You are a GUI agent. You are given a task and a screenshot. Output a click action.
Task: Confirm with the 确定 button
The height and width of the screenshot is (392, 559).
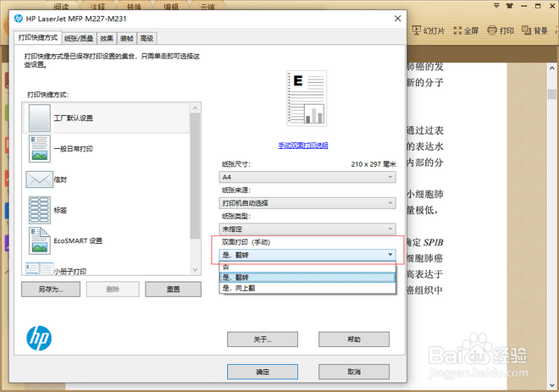click(263, 372)
